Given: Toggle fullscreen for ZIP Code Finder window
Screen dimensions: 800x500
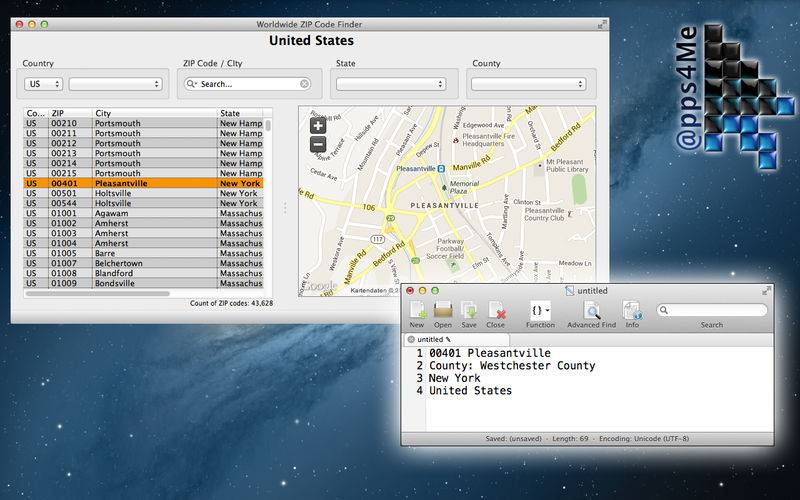Looking at the screenshot, I should coord(602,24).
